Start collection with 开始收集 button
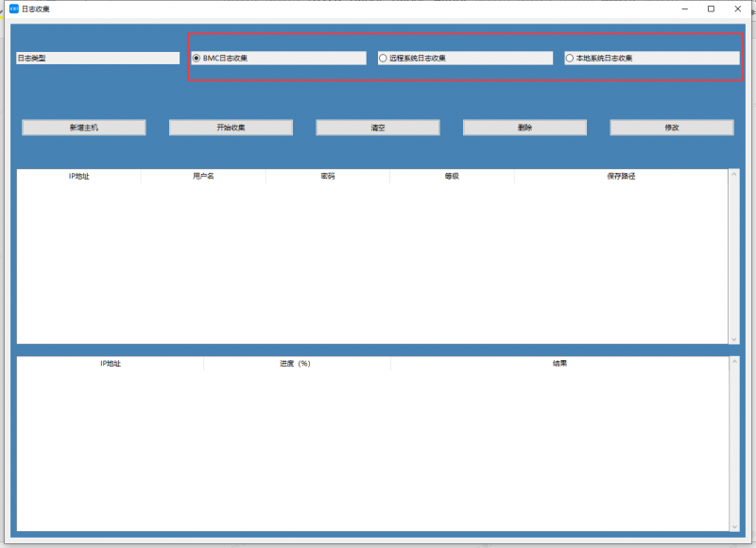Image resolution: width=756 pixels, height=548 pixels. click(231, 128)
